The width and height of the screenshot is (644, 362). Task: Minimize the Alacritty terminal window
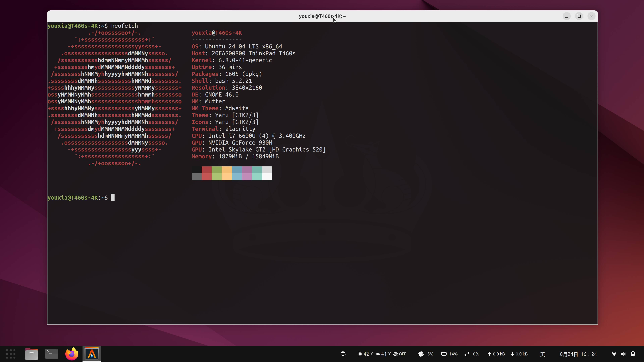click(567, 16)
